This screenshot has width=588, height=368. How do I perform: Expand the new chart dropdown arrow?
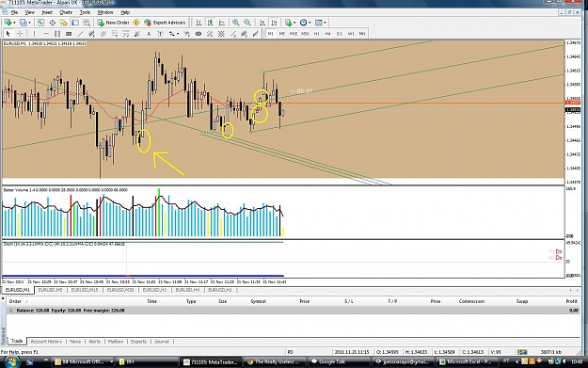[14, 23]
